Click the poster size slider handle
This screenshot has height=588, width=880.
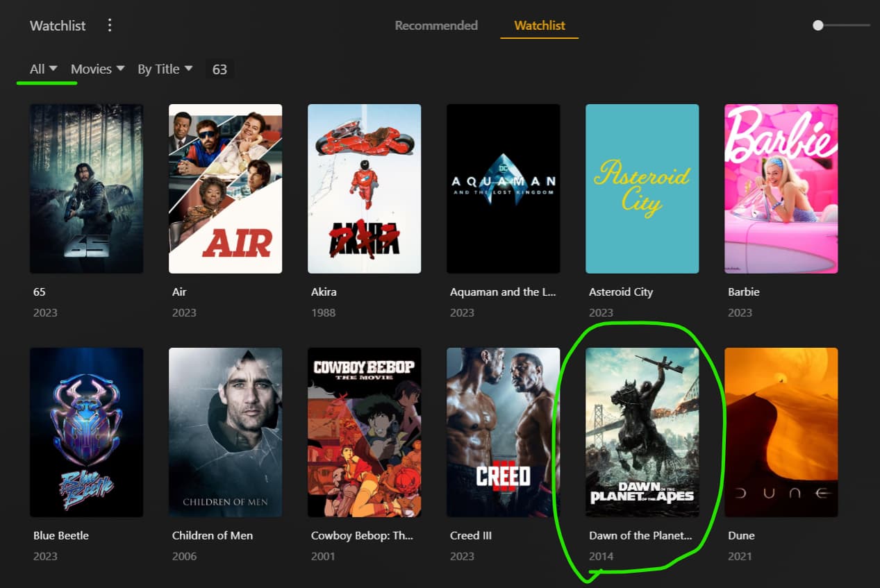point(818,25)
